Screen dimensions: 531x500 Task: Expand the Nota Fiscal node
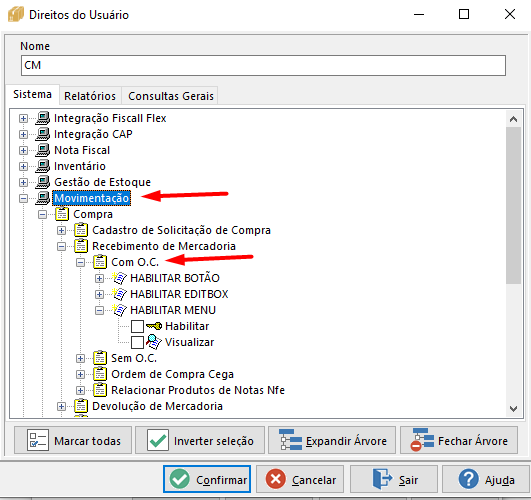(23, 150)
